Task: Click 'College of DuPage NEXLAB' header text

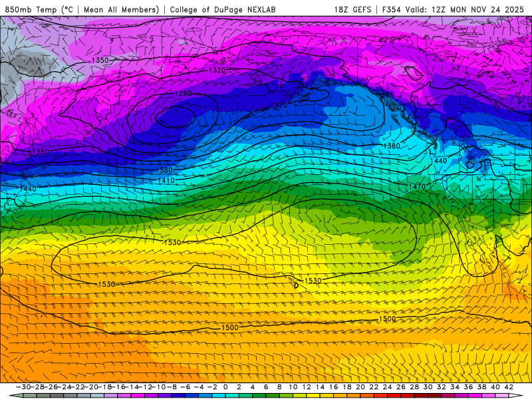Action: coord(223,9)
